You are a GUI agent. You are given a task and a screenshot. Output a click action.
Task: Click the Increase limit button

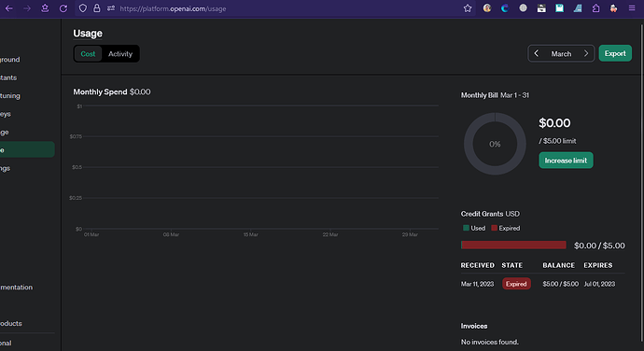pos(566,161)
